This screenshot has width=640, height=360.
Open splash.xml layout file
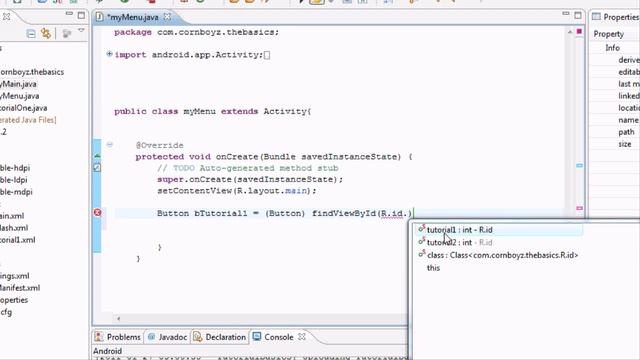(14, 228)
